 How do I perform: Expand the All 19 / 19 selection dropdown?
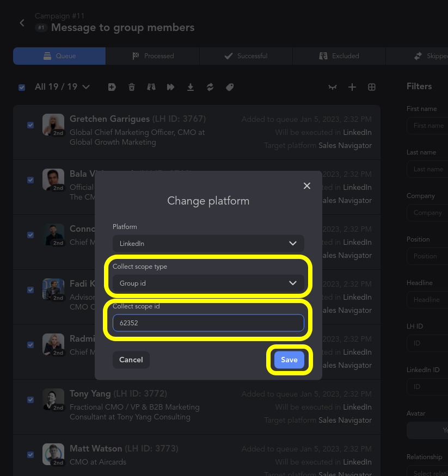point(85,87)
